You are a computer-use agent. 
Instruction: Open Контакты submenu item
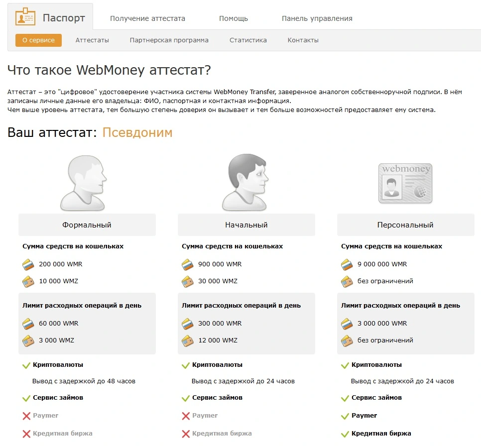303,40
